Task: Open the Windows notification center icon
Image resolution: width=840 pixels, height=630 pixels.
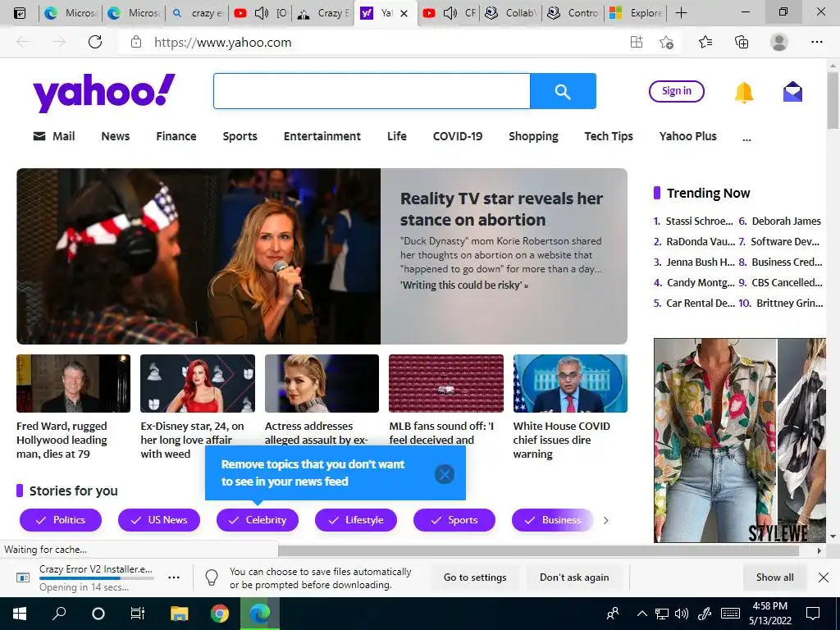Action: pos(813,614)
